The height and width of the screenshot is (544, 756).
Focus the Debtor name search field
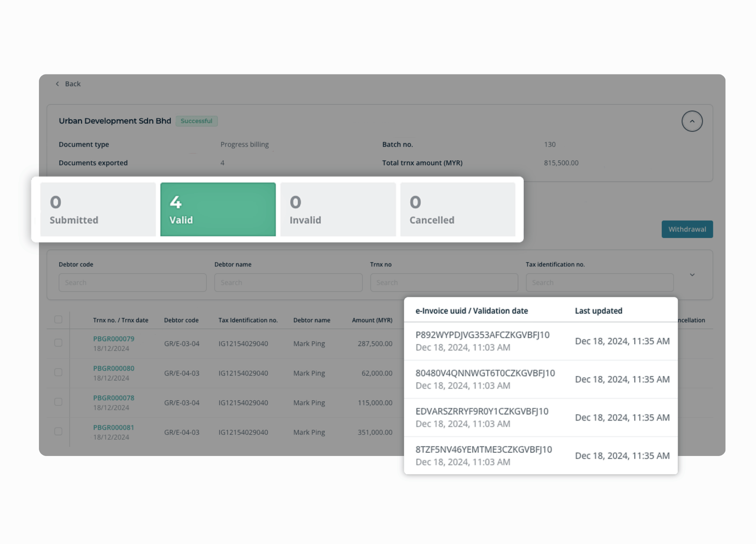pyautogui.click(x=288, y=283)
